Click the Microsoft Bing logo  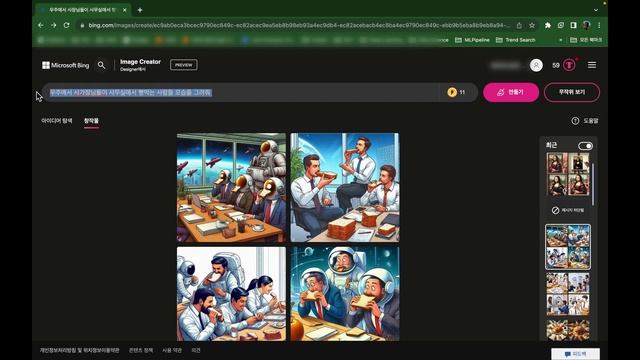click(65, 65)
